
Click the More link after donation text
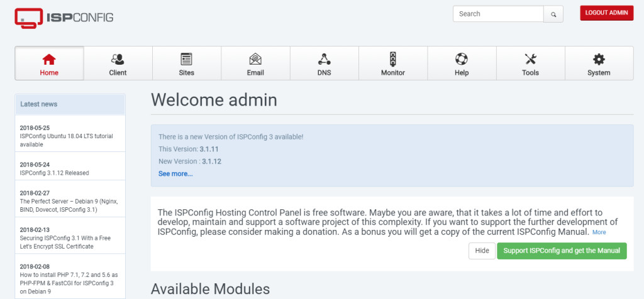[x=599, y=232]
